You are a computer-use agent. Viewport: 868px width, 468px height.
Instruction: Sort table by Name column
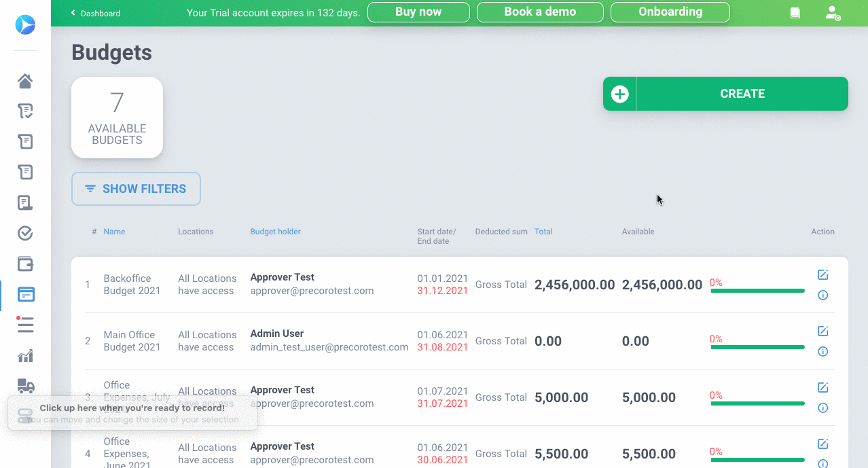click(x=114, y=232)
